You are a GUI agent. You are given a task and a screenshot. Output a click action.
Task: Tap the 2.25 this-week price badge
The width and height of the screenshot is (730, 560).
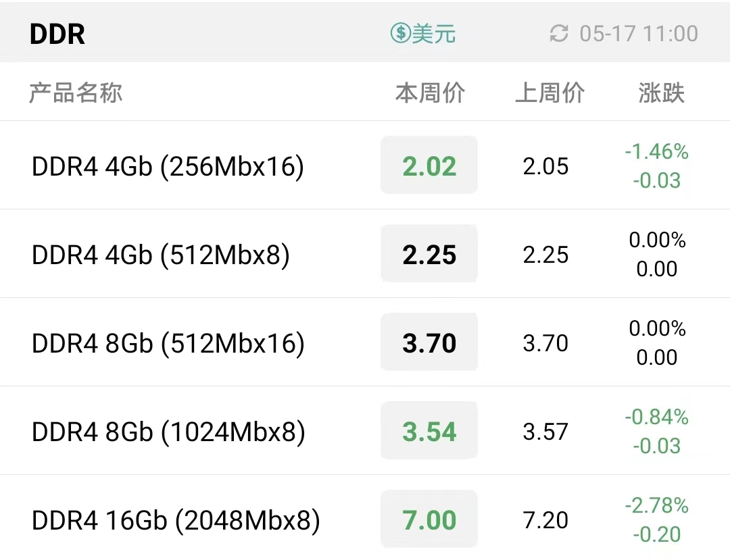(x=429, y=253)
